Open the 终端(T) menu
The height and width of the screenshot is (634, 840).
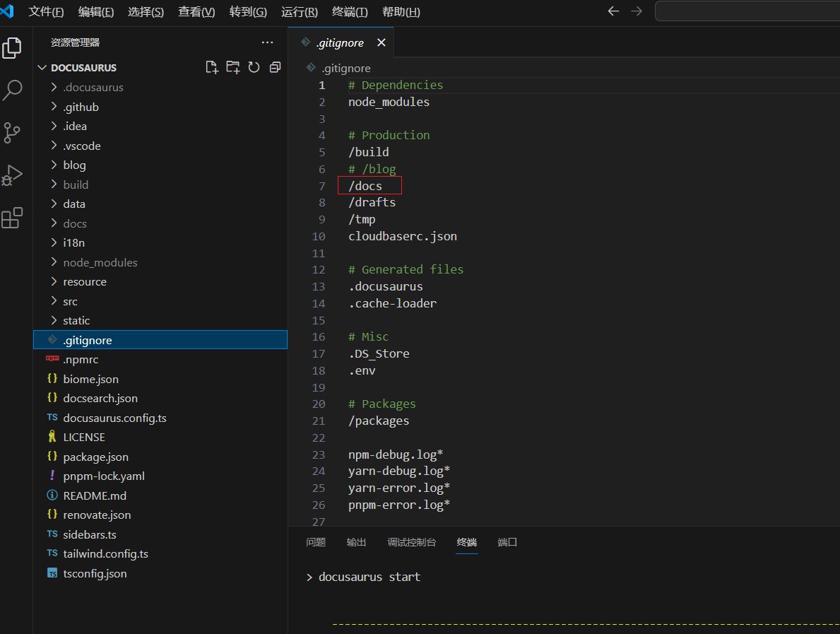(x=350, y=12)
